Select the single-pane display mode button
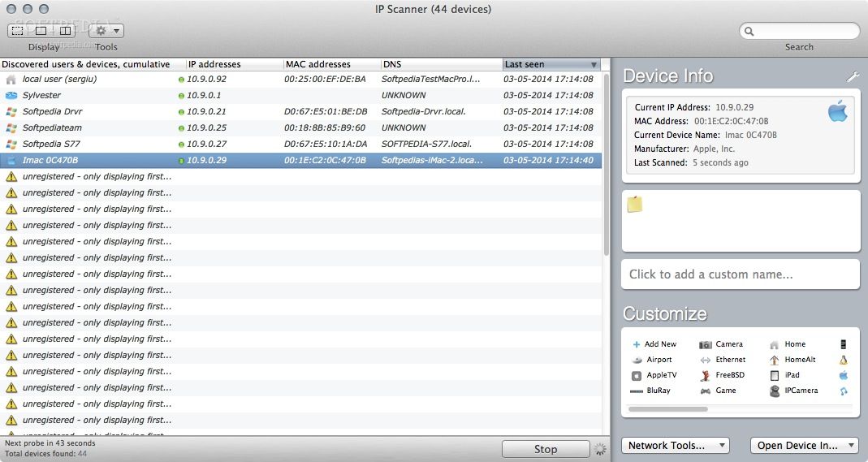Screen dimensions: 868x462 [41, 31]
